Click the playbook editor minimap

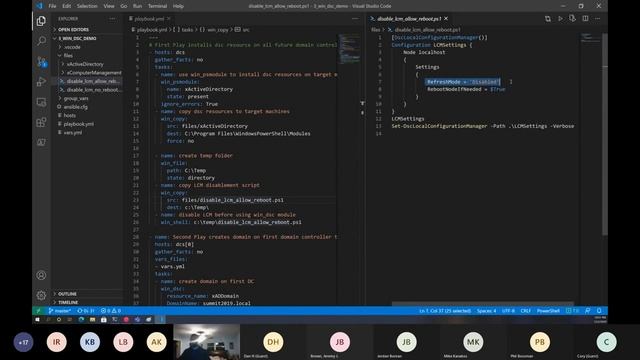pyautogui.click(x=349, y=49)
